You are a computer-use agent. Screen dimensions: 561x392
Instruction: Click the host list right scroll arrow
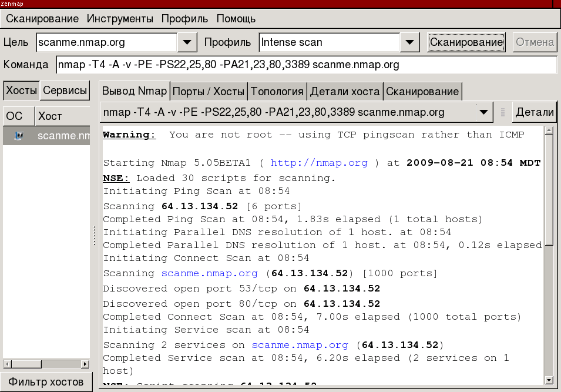pyautogui.click(x=85, y=364)
